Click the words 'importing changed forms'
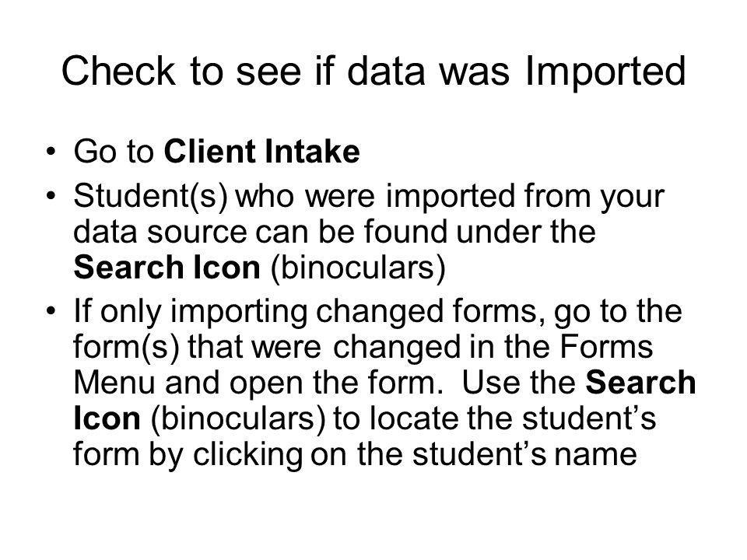Image resolution: width=747 pixels, height=560 pixels. point(358,312)
